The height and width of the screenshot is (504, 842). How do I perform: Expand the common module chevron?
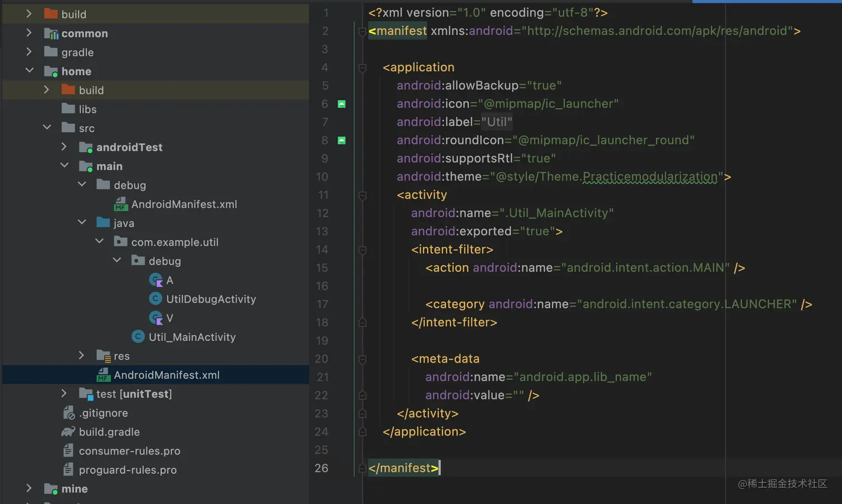(29, 33)
